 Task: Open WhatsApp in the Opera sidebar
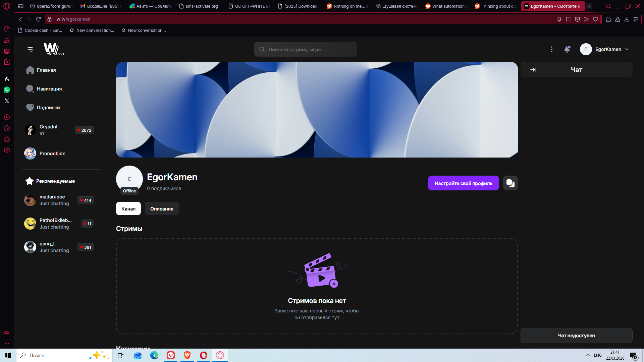click(x=7, y=90)
